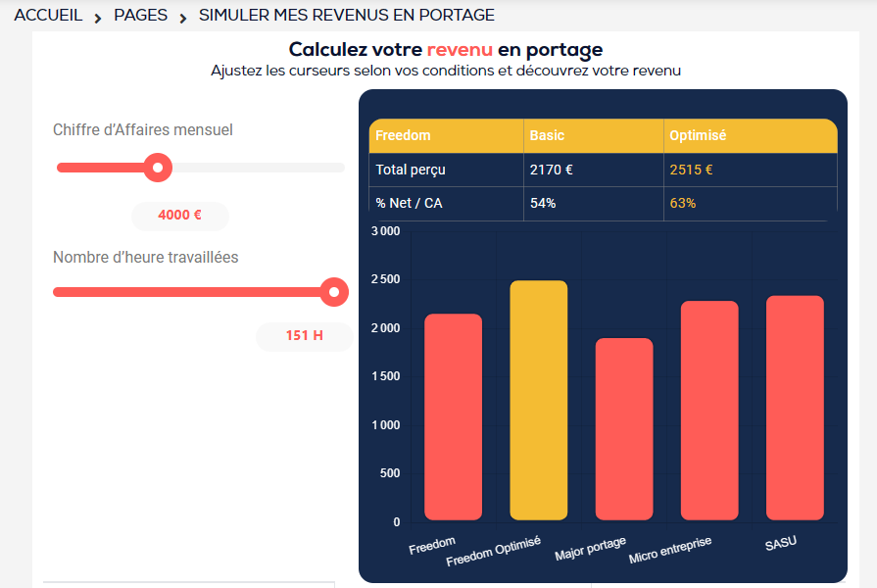
Task: Click the SASU bar in the chart
Action: [x=795, y=408]
